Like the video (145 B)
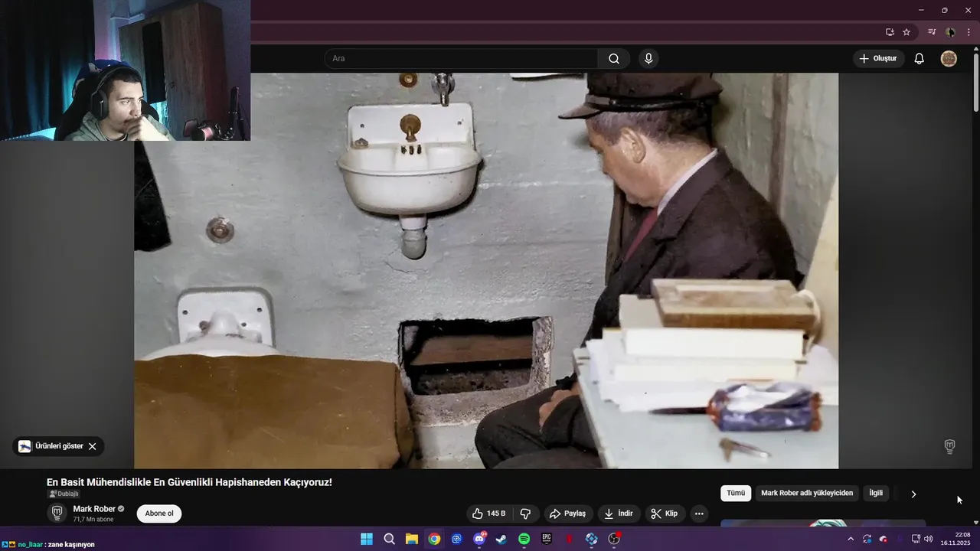980x551 pixels. pyautogui.click(x=488, y=514)
